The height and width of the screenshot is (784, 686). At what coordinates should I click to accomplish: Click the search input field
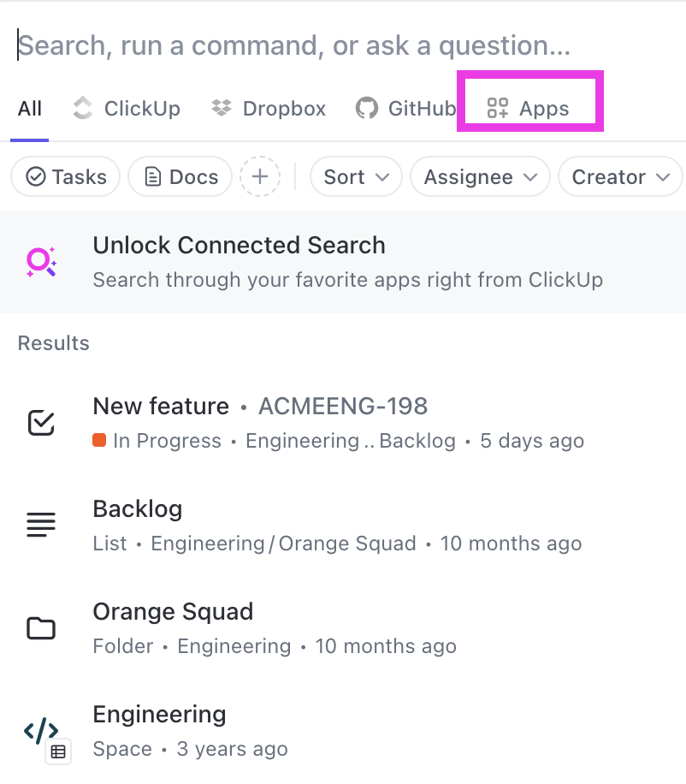[x=257, y=45]
